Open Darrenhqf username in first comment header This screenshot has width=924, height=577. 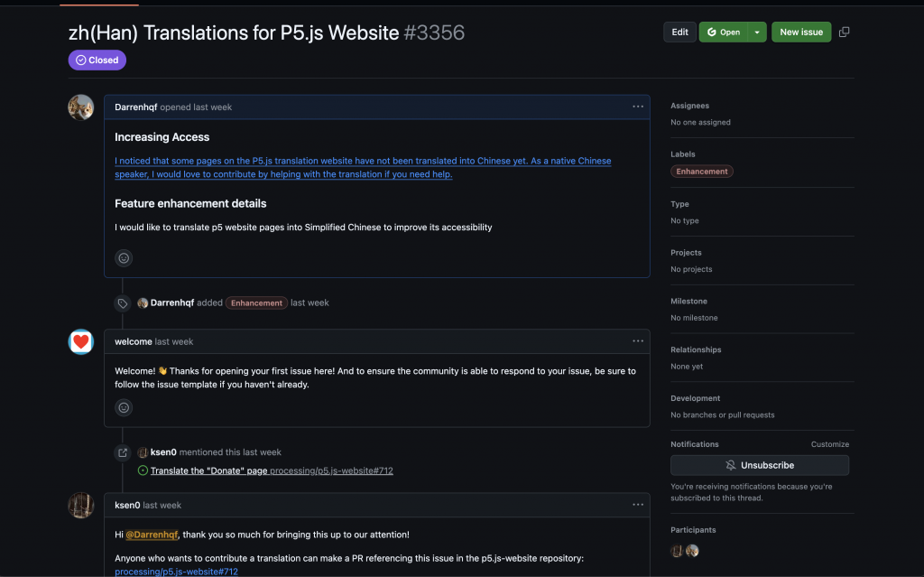(x=136, y=107)
